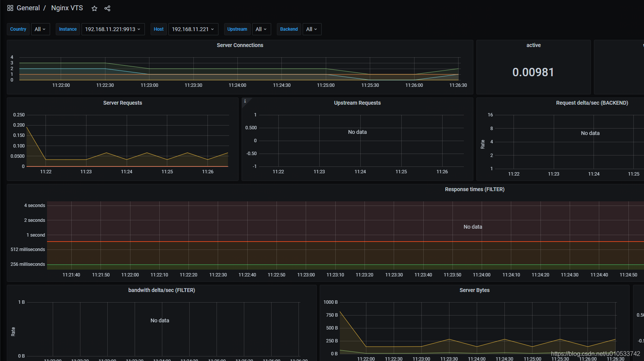Click the 11:23:00 tick on Response times axis
This screenshot has width=644, height=361.
[306, 275]
